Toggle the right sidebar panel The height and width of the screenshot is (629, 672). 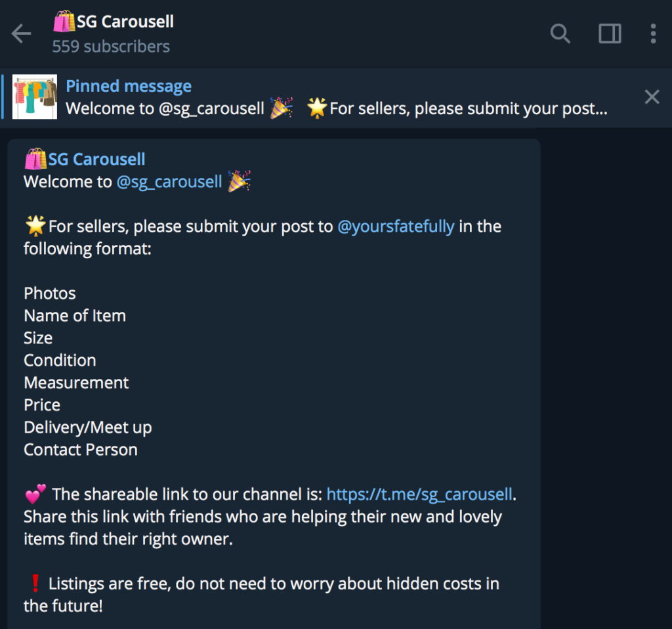coord(610,33)
